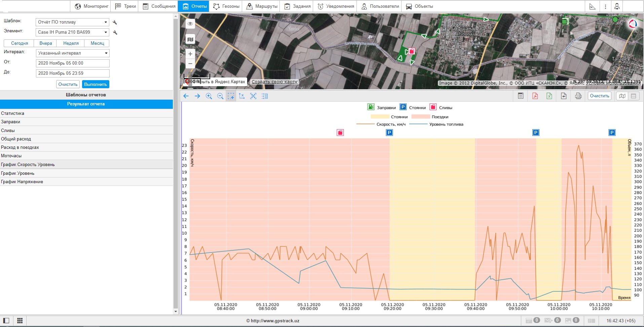The image size is (644, 327).
Task: Open the Геозоны tab
Action: (x=226, y=6)
